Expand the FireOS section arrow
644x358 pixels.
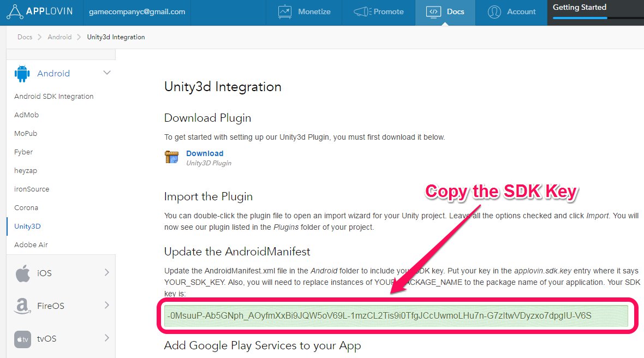(x=107, y=305)
